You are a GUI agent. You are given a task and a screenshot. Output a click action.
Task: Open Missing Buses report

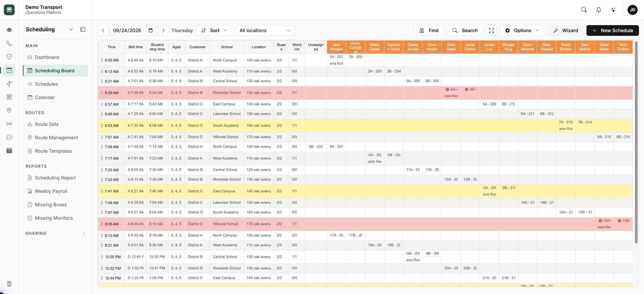point(55,205)
